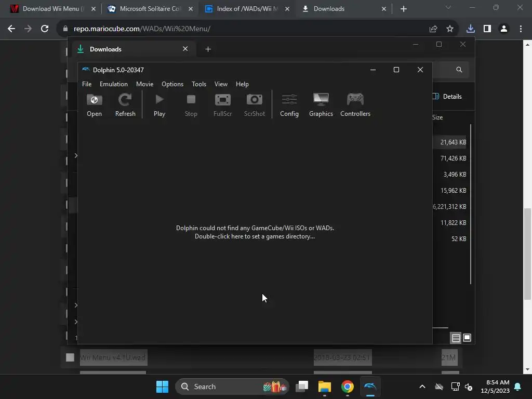Switch Explorer to large thumbnails view
This screenshot has width=532, height=399.
click(467, 338)
